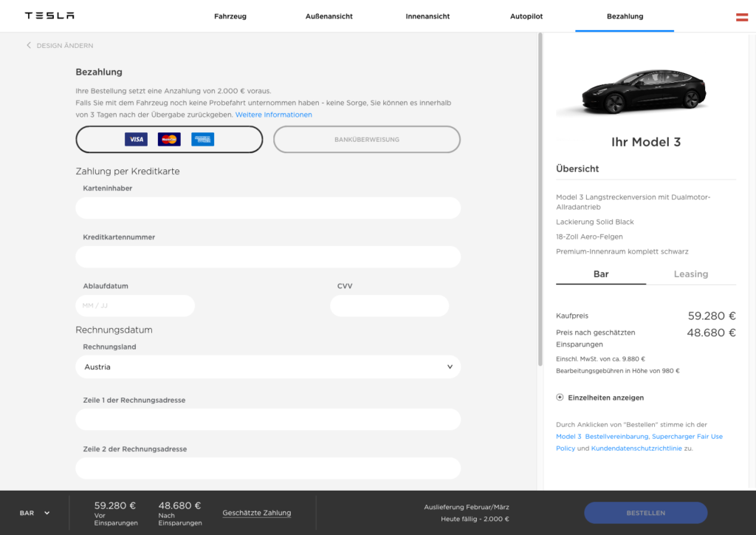The image size is (756, 535).
Task: Click the Kaufpreis 59.280 € value
Action: 712,316
